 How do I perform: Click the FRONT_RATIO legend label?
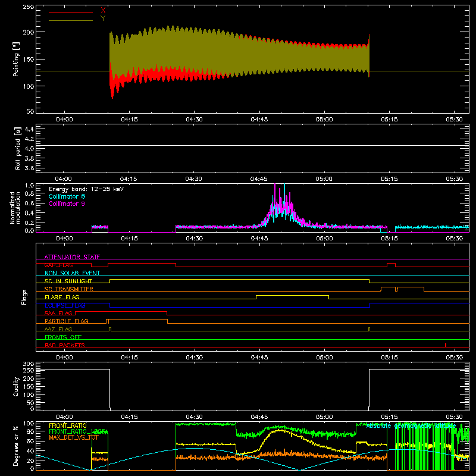[68, 425]
